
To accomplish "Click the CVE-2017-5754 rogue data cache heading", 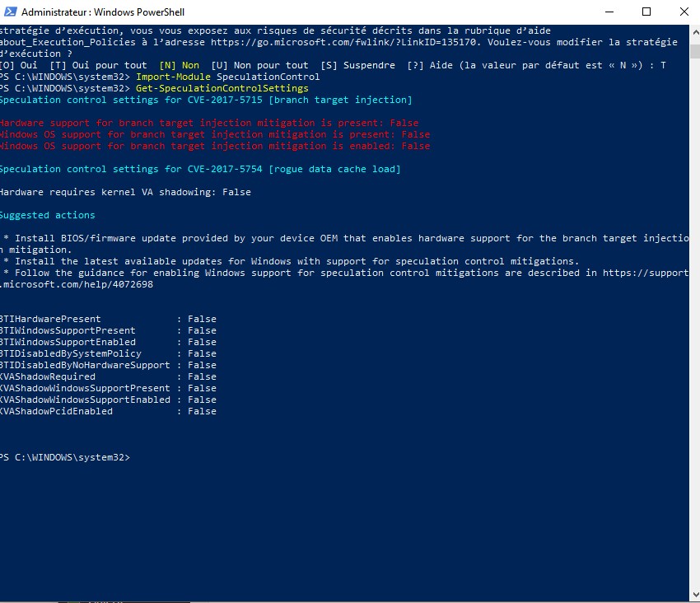I will click(200, 170).
